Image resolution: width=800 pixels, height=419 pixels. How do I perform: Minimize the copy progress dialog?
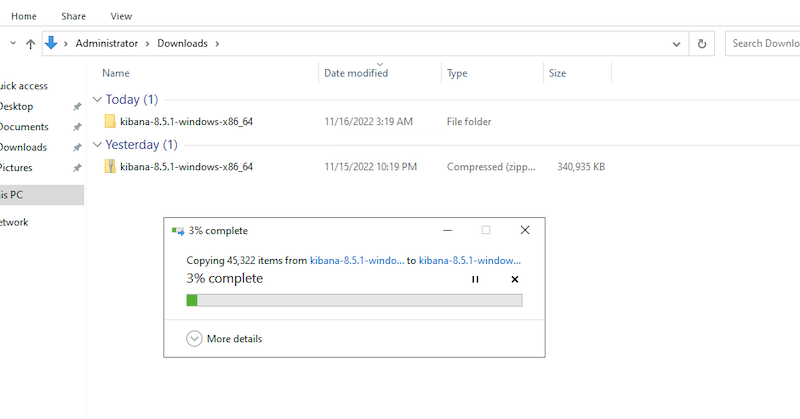[447, 230]
